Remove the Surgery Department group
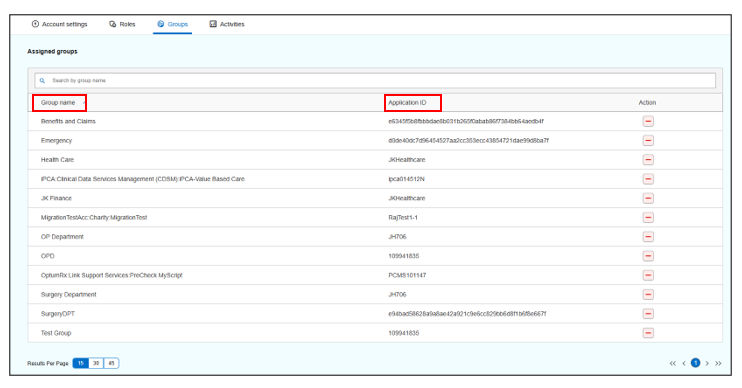 [x=648, y=294]
